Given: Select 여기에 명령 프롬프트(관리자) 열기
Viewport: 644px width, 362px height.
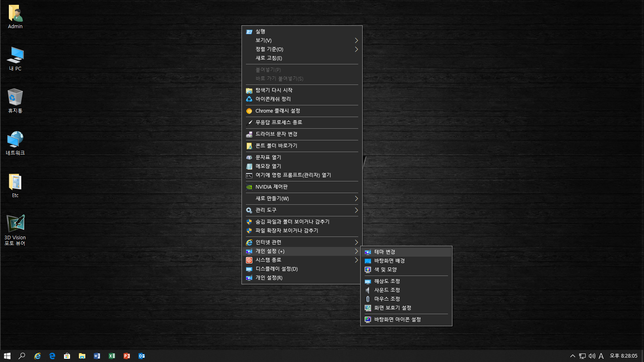Looking at the screenshot, I should [302, 175].
